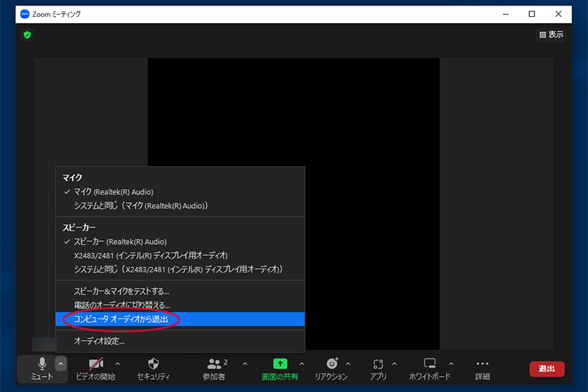Screen dimensions: 588x392
Task: Click the green 画面の共有 share icon
Action: click(x=280, y=364)
